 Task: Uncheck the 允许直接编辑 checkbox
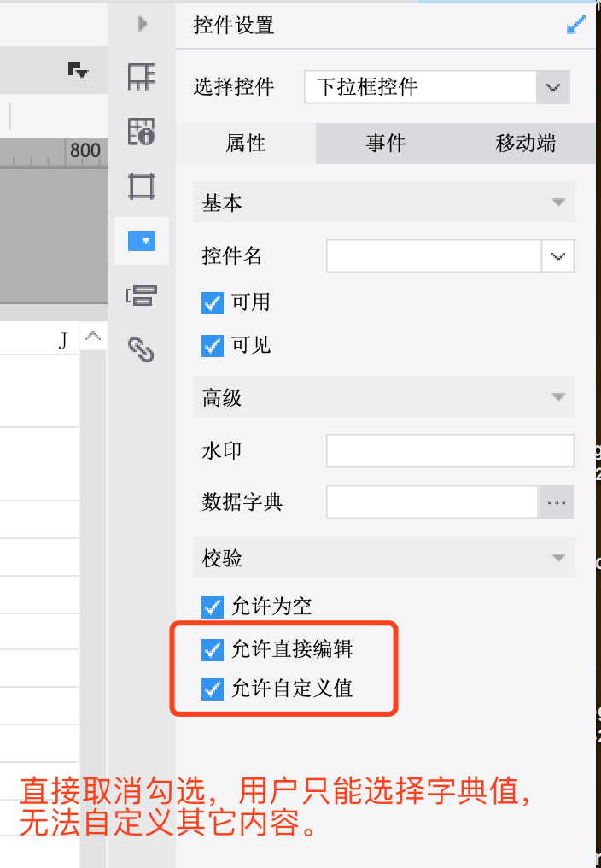pos(213,649)
